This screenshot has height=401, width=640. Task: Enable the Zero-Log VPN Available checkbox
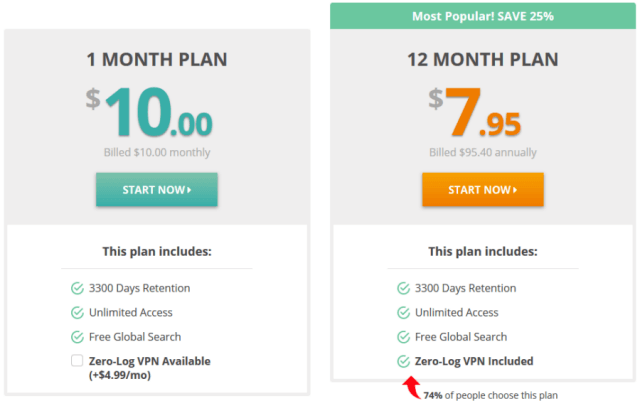(77, 361)
